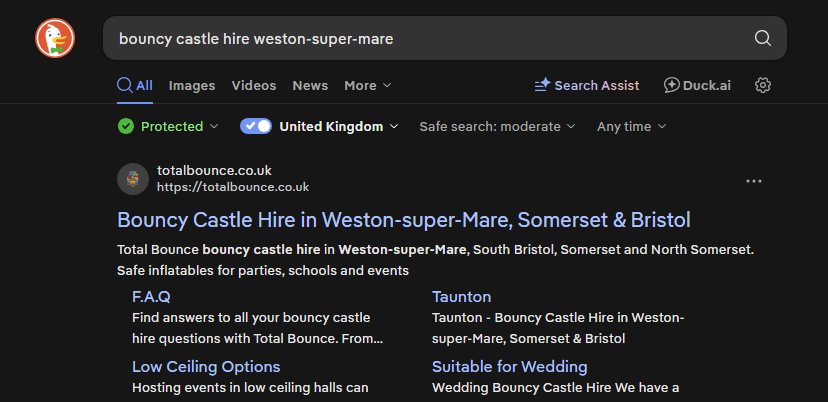The height and width of the screenshot is (402, 828).
Task: Click the DuckDuckGo duck logo
Action: 55,38
